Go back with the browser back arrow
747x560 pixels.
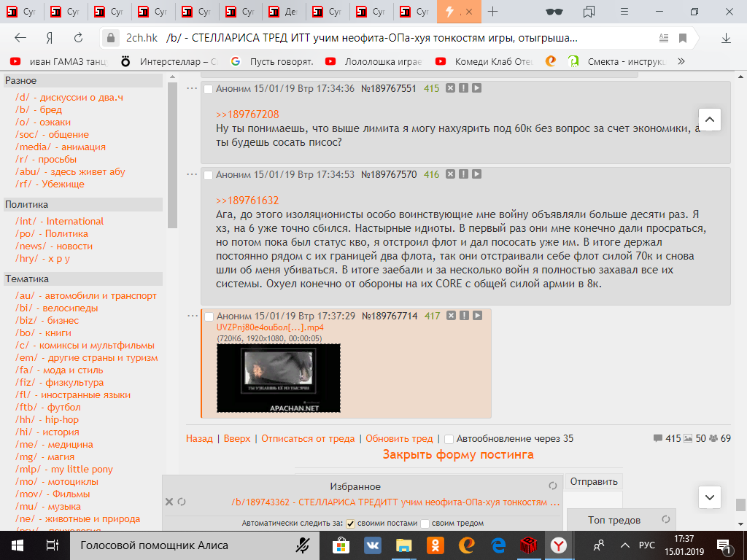[20, 38]
